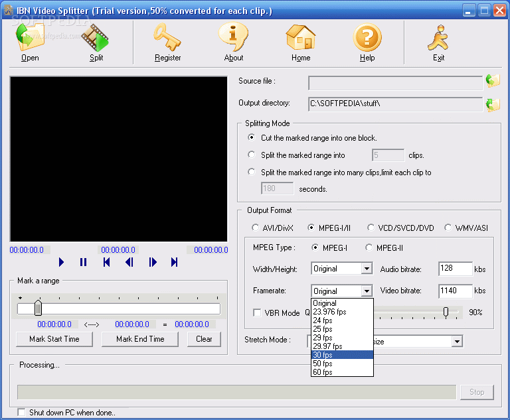
Task: Click the Video bitrate field showing 1140
Action: coord(456,291)
